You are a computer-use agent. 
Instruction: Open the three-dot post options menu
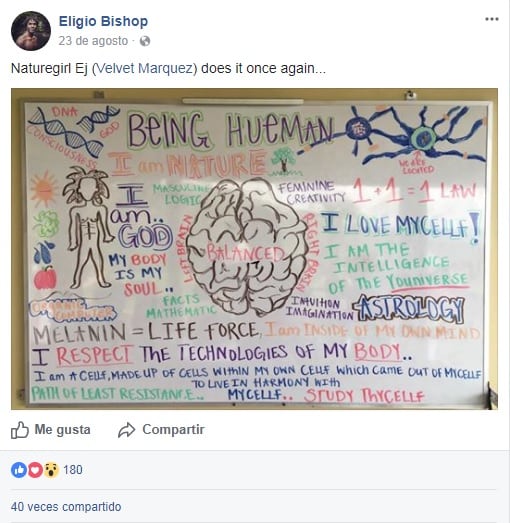(492, 19)
